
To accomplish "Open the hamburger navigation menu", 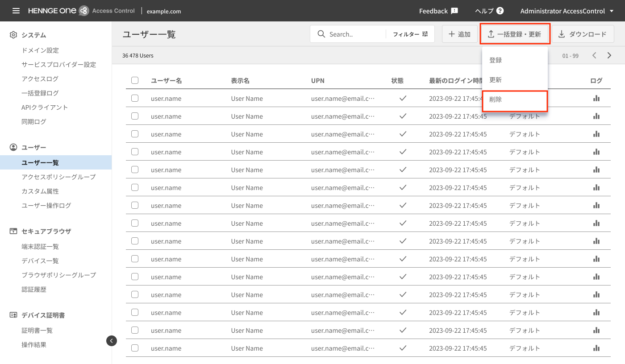I will point(16,11).
